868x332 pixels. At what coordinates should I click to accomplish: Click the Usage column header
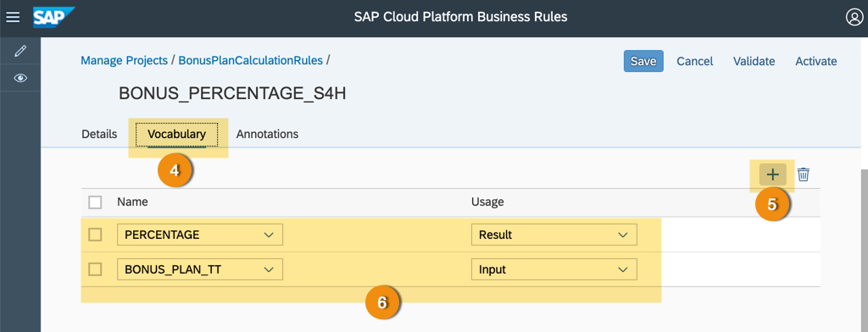(x=487, y=202)
